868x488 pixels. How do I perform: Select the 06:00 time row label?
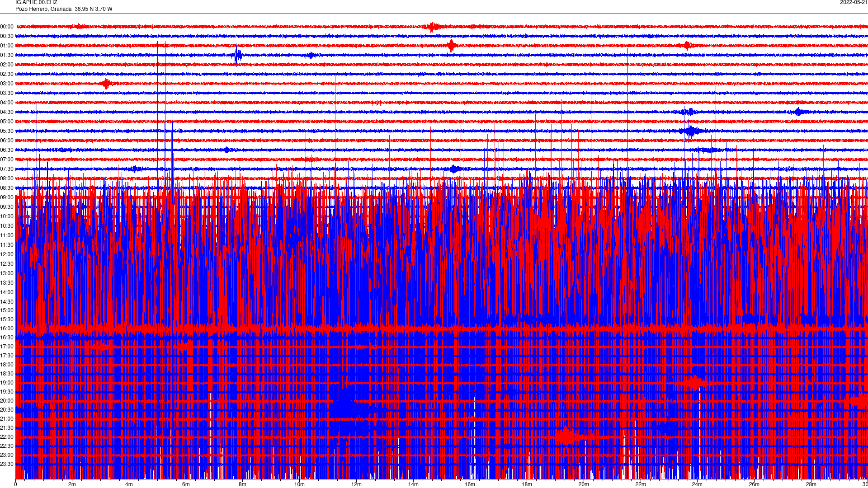7,141
